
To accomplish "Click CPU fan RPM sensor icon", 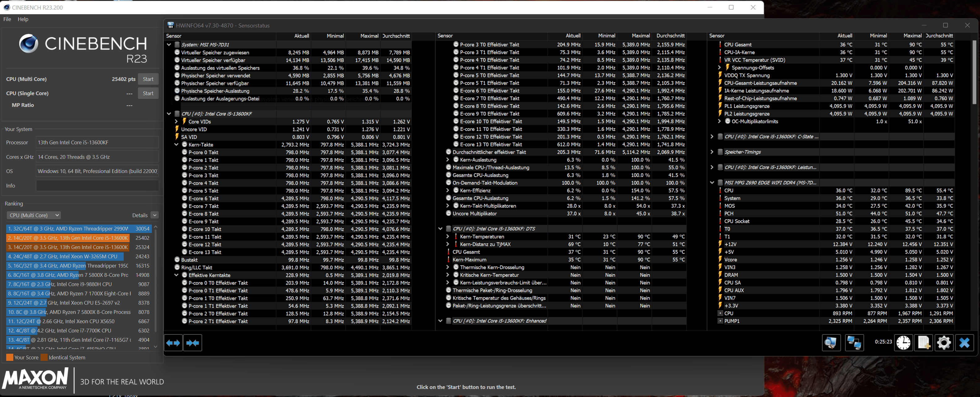I will (720, 313).
